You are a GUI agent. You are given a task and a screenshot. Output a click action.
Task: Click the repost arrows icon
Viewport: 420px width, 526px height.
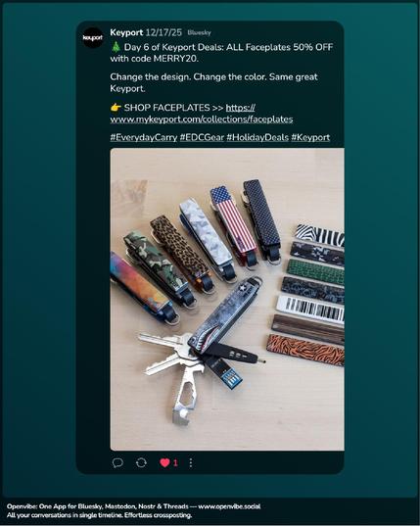click(141, 463)
